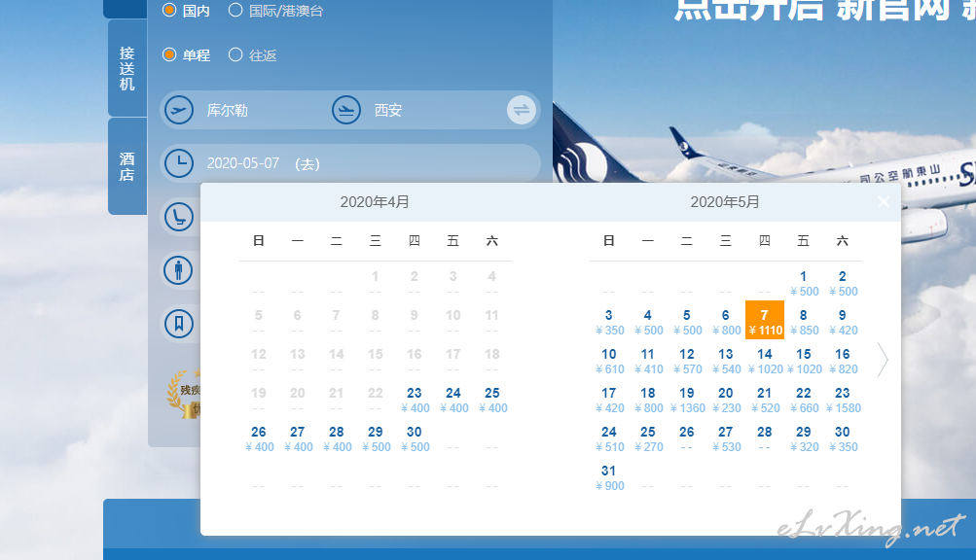Select May 3 priced ¥350
The width and height of the screenshot is (976, 560).
pyautogui.click(x=609, y=322)
